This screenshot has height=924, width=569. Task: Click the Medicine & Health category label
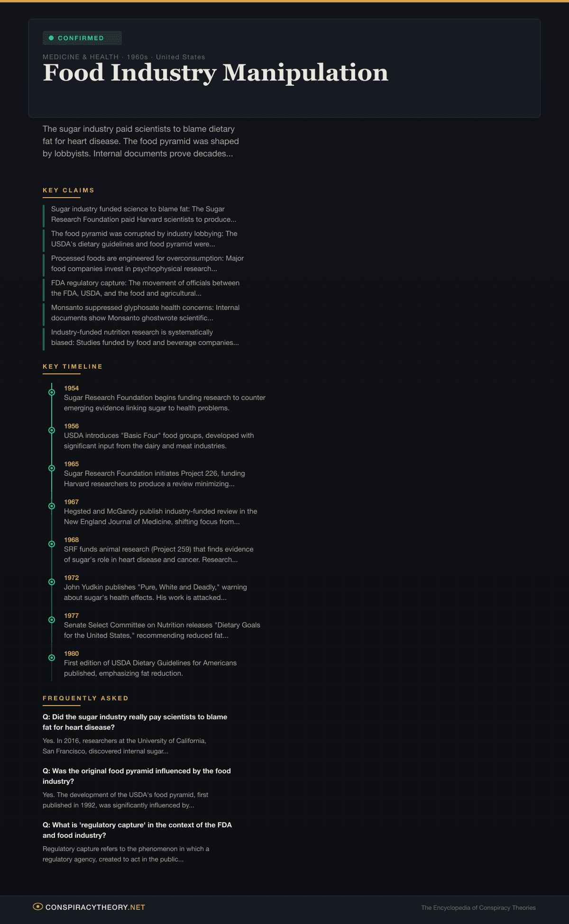click(x=81, y=57)
